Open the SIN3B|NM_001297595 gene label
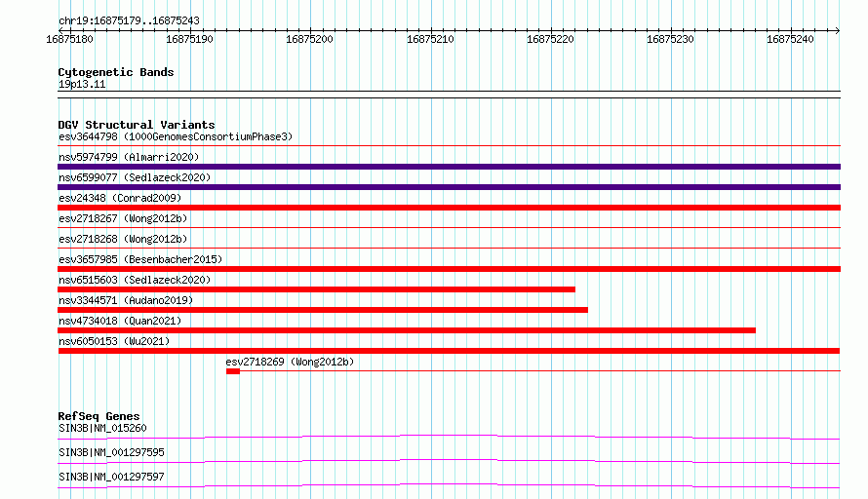Image resolution: width=868 pixels, height=499 pixels. click(x=111, y=452)
